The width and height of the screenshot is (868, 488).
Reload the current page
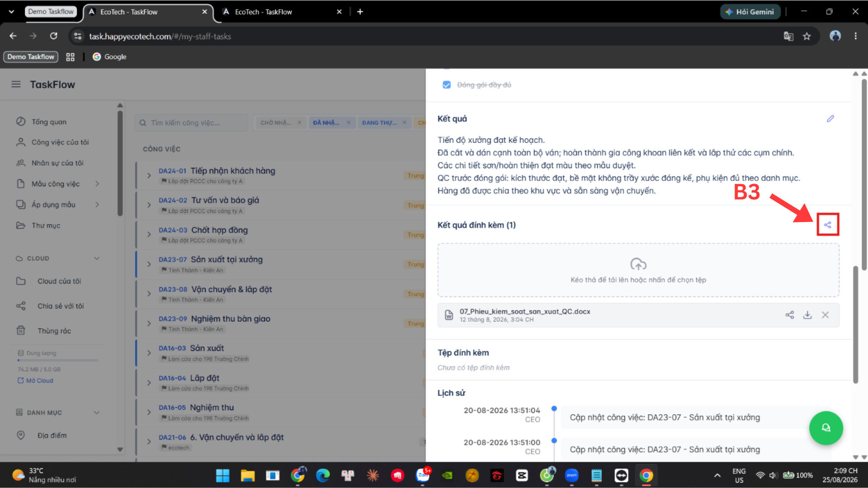click(53, 36)
